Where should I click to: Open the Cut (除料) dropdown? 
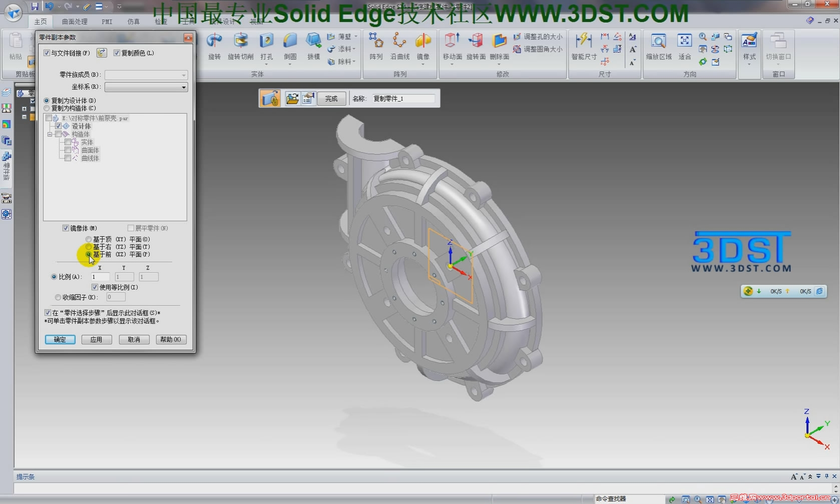pyautogui.click(x=353, y=62)
